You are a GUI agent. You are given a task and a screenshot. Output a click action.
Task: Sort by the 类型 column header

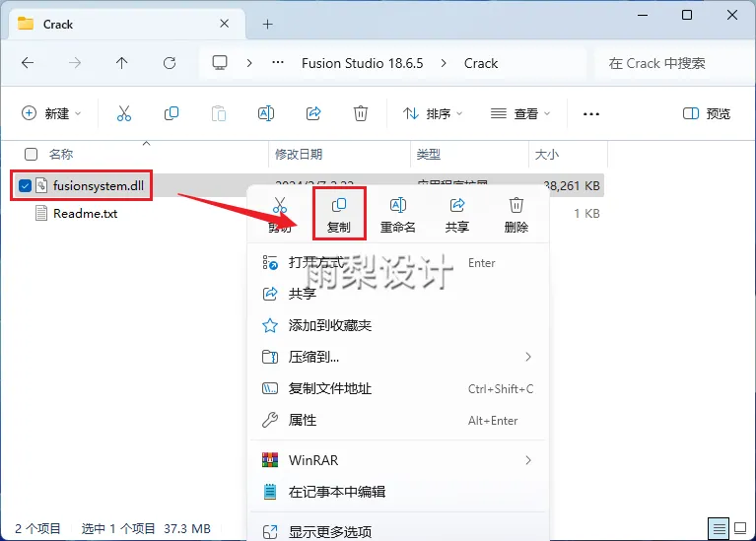point(428,155)
